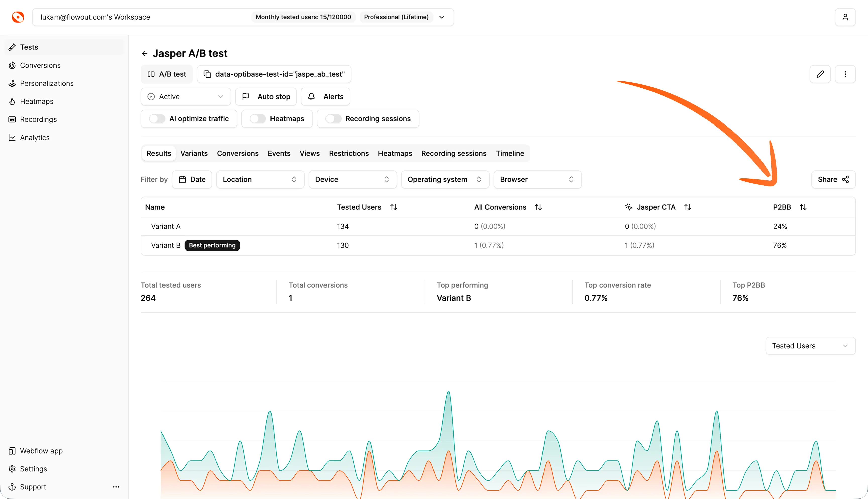This screenshot has height=499, width=868.
Task: Enable the AI optimize traffic toggle
Action: click(x=157, y=119)
